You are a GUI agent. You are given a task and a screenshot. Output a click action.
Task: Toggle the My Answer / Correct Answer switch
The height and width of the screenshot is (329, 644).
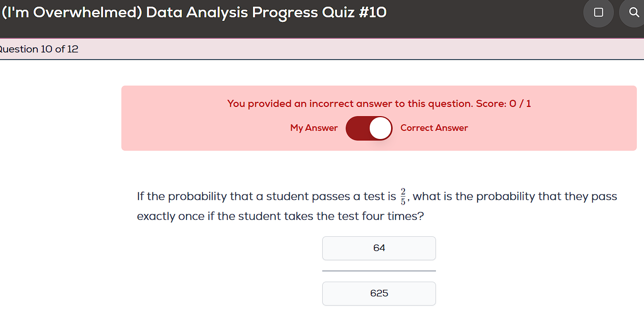coord(369,128)
